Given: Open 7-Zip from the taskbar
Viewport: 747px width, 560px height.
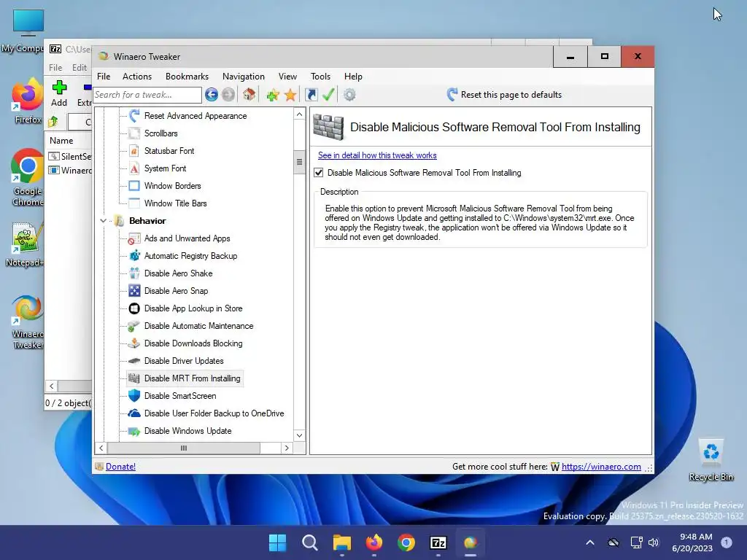Looking at the screenshot, I should coord(438,542).
